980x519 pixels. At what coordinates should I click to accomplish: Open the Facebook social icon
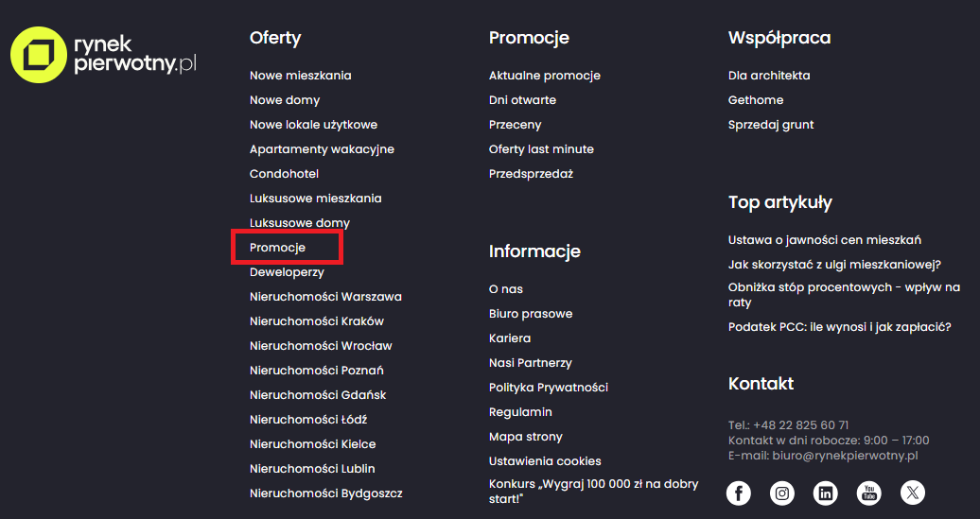coord(738,493)
